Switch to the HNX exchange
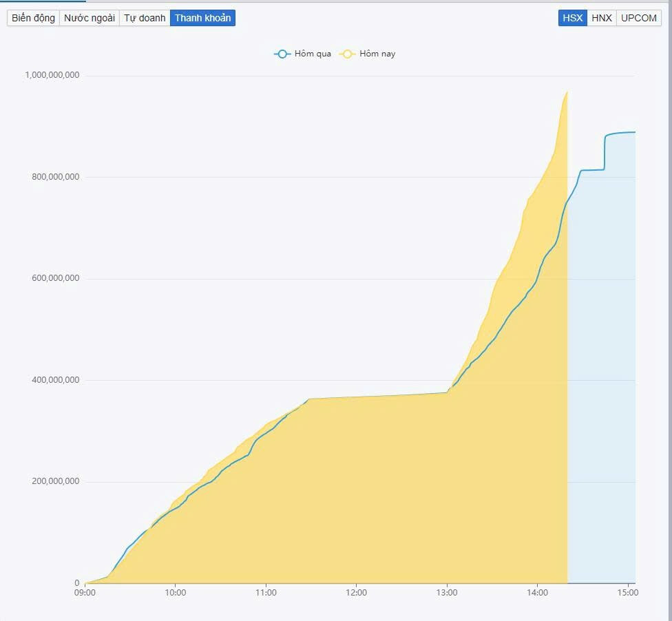 coord(602,18)
